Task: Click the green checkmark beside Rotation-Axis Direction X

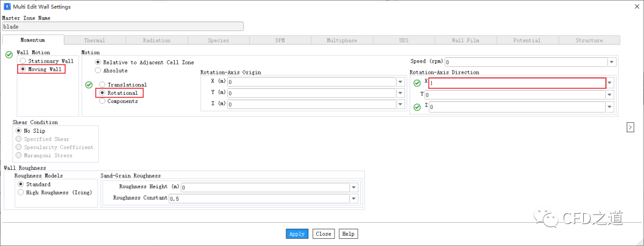Action: [x=417, y=83]
